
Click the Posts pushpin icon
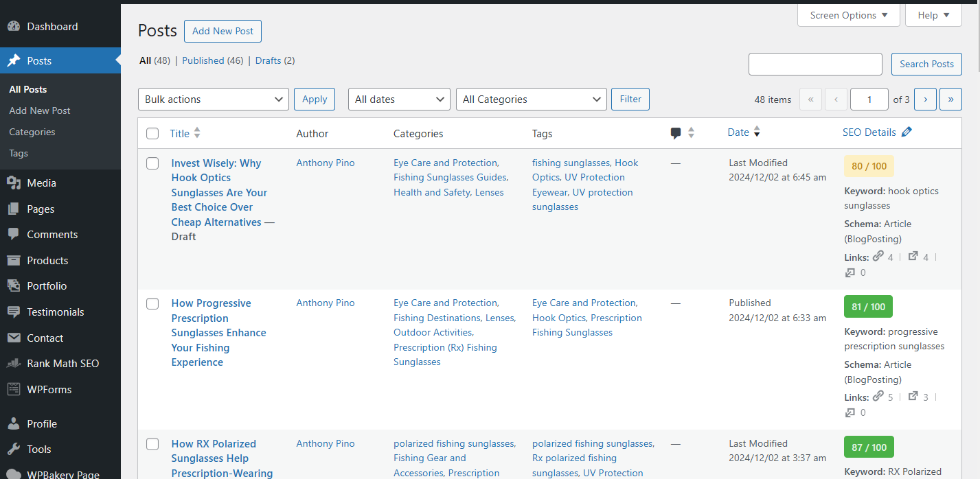[x=14, y=61]
